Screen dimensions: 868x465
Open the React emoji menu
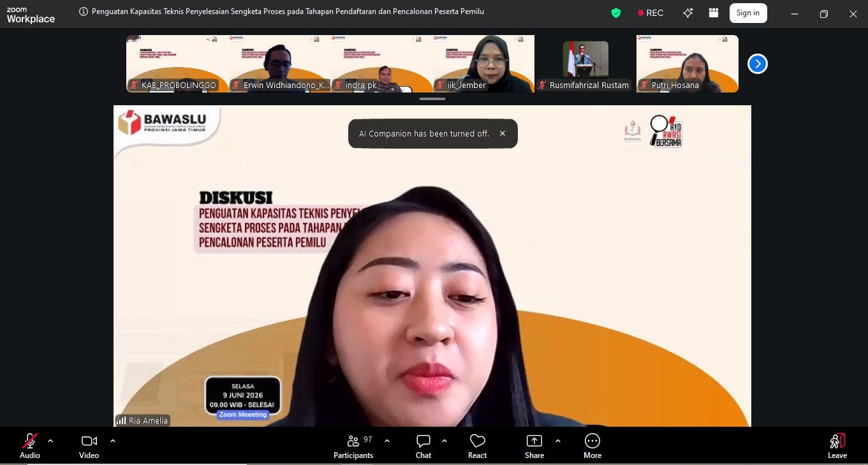tap(477, 446)
